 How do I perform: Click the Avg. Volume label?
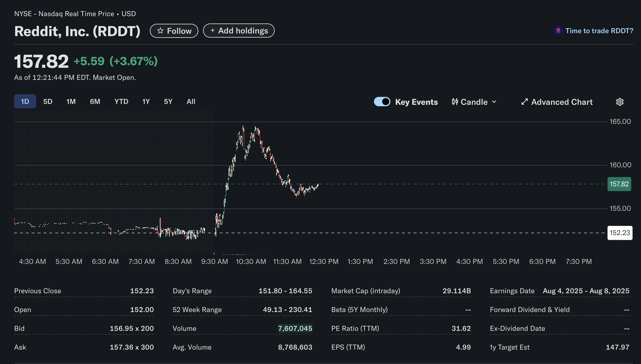coord(192,347)
